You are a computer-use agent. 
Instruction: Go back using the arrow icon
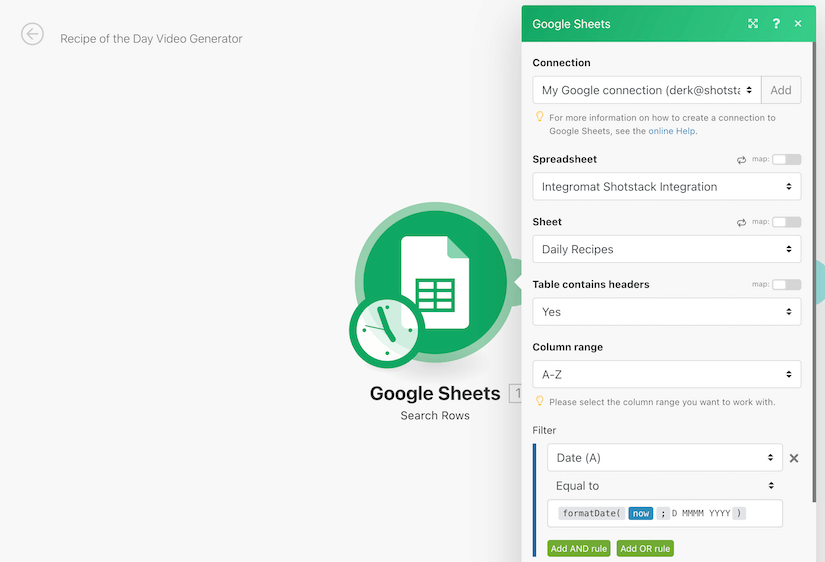click(32, 34)
